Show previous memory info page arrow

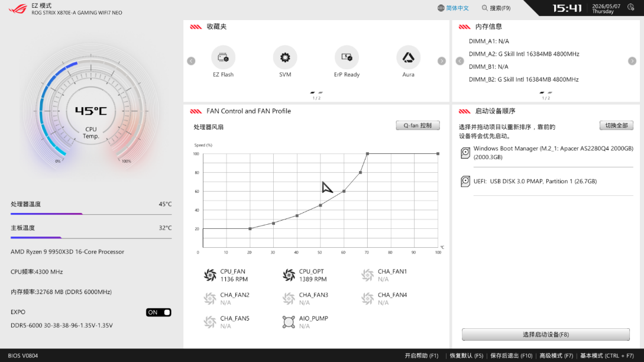coord(459,61)
